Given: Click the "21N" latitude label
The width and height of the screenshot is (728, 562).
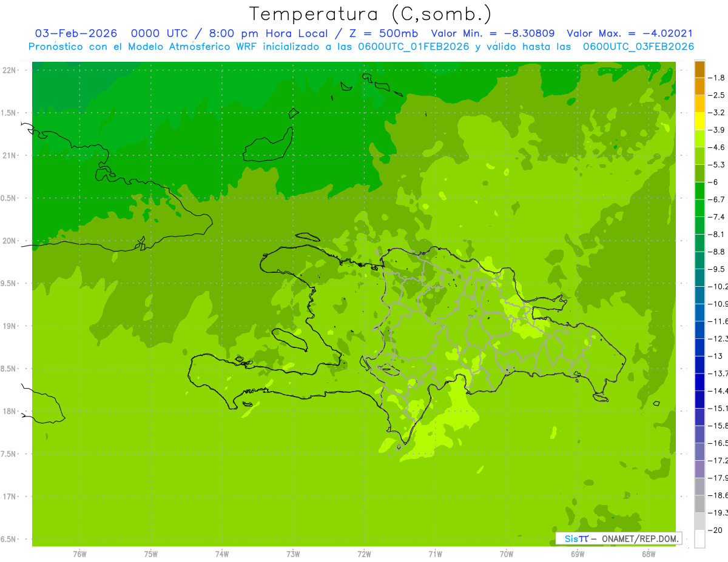Looking at the screenshot, I should tap(10, 156).
